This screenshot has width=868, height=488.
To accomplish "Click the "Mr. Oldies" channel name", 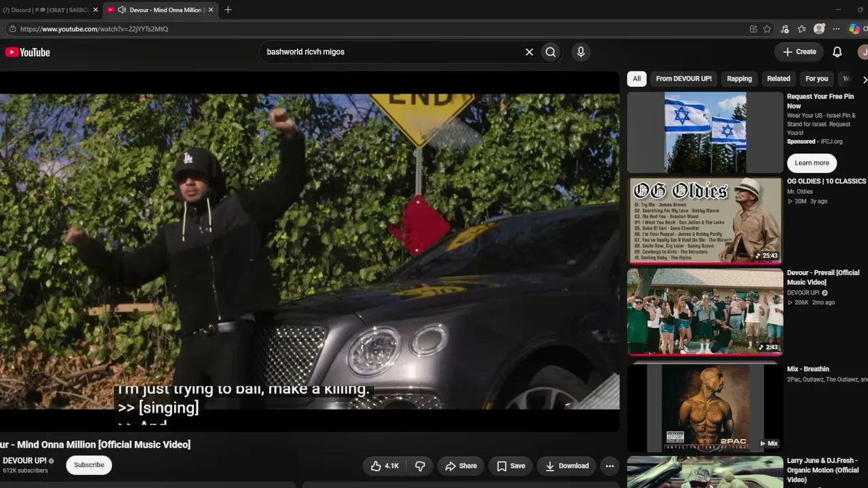I will 800,192.
